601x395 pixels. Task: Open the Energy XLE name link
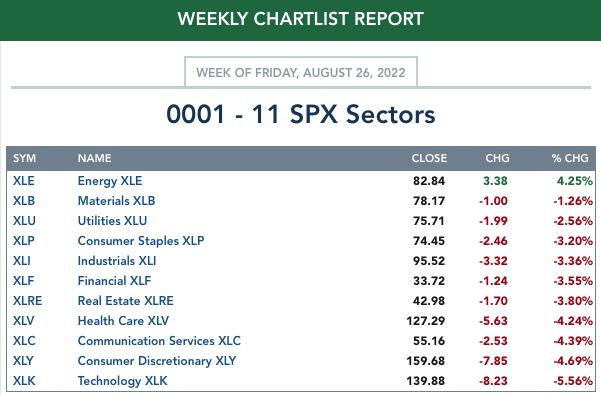(110, 181)
